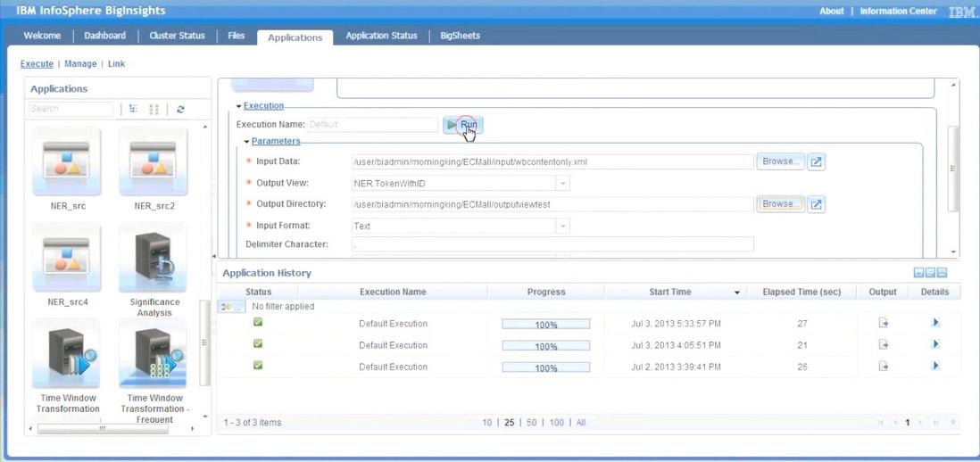Open Output Directory path in new window icon
The image size is (980, 462).
[816, 204]
